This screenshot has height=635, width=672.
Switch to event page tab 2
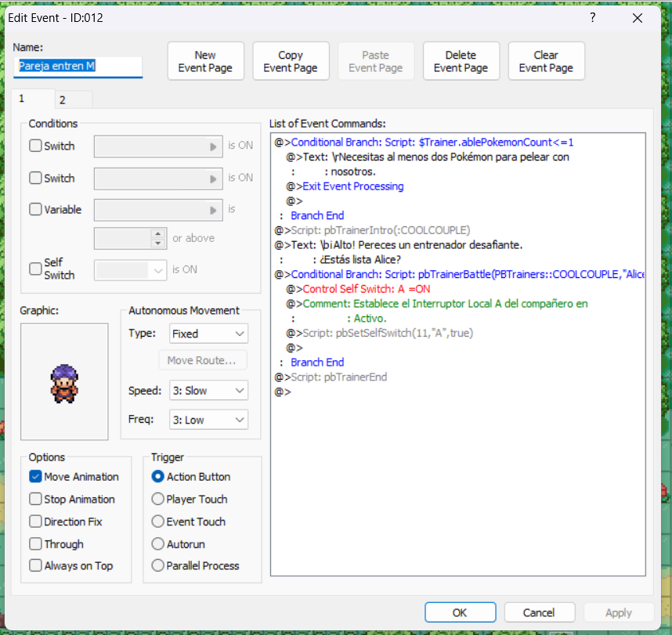[63, 99]
